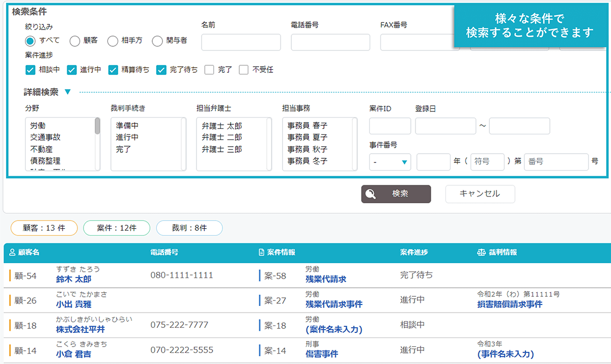Open trial 損害賠償請求事件
Viewport: 611px width, 364px height.
click(510, 304)
